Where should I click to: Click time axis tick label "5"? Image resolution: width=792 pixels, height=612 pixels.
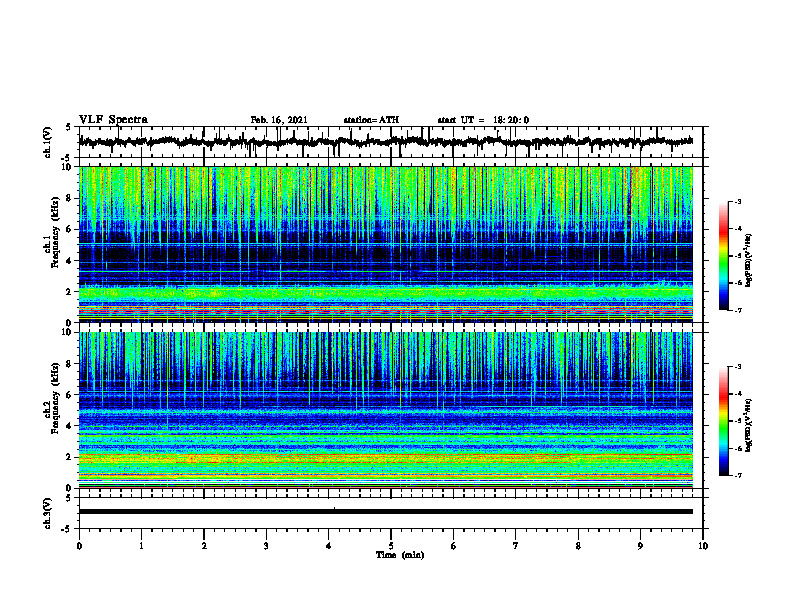coord(391,546)
